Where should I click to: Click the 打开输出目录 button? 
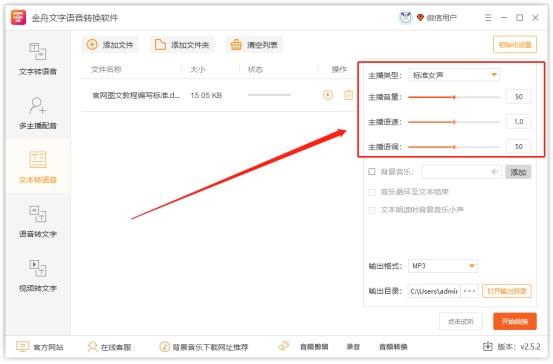coord(506,291)
